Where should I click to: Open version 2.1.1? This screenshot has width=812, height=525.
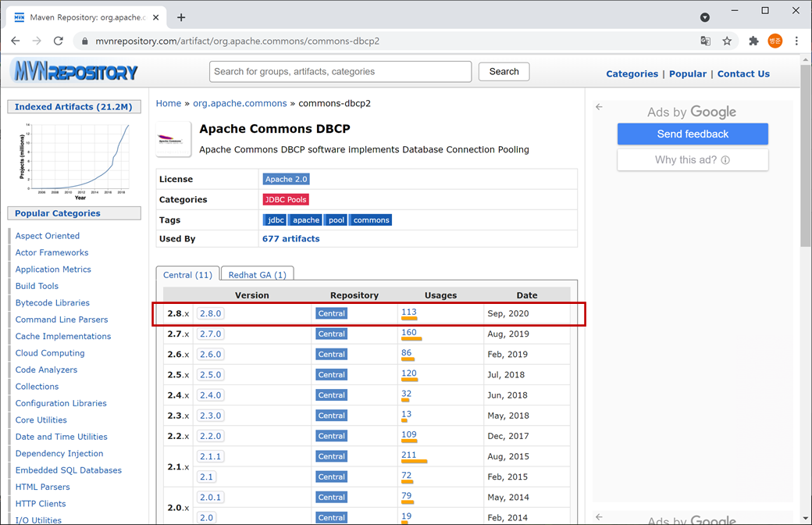tap(211, 456)
